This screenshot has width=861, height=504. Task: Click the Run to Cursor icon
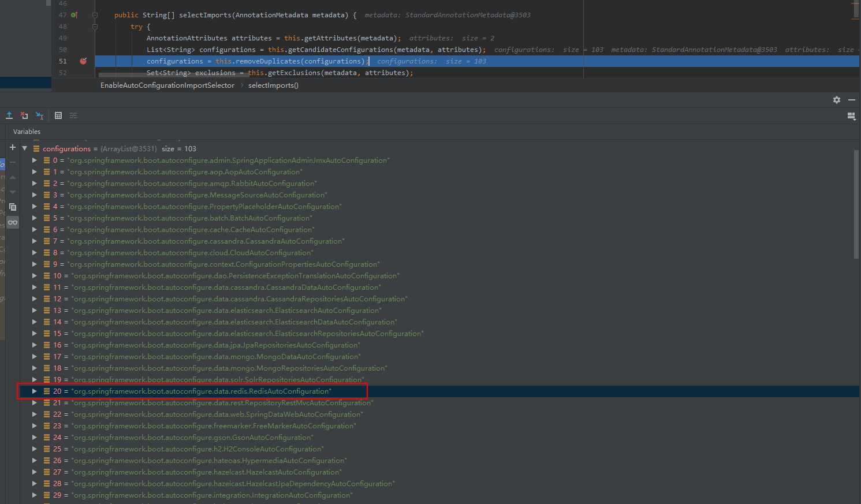tap(39, 115)
